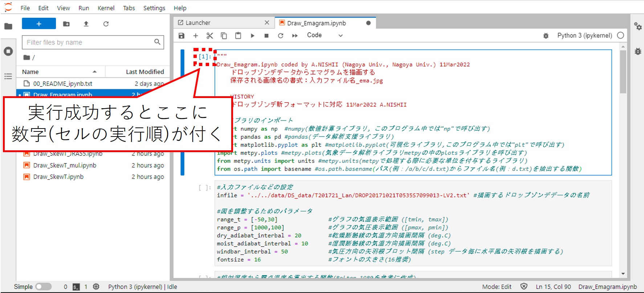Image resolution: width=644 pixels, height=293 pixels.
Task: Switch kernel via Python 3 (ipykernel) label
Action: point(584,35)
